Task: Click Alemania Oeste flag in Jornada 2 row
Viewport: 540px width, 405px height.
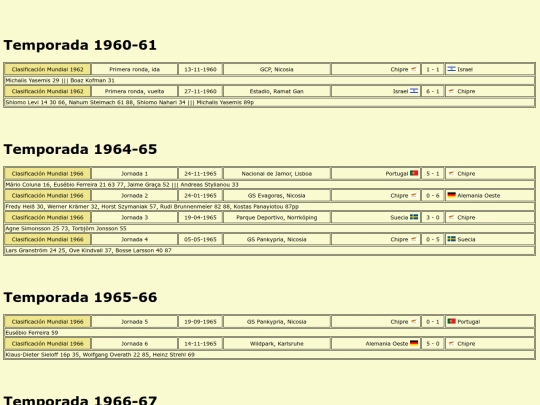Action: [x=451, y=195]
